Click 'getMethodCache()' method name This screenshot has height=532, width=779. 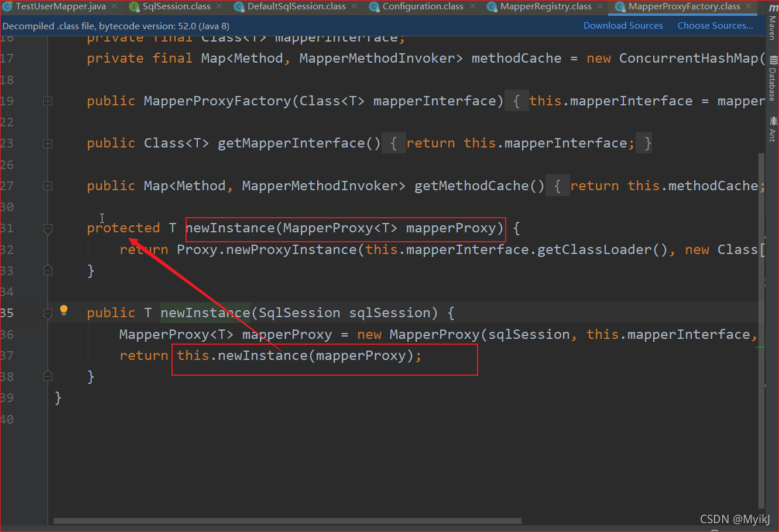(479, 186)
